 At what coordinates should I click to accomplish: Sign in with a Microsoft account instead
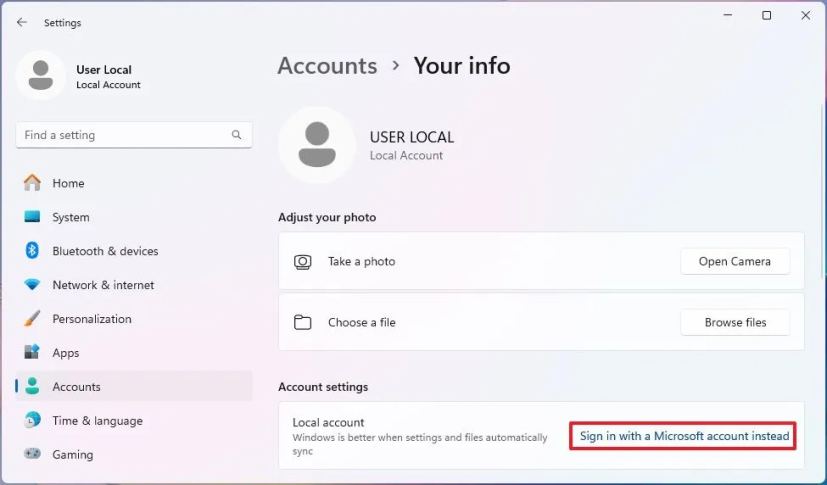tap(684, 436)
